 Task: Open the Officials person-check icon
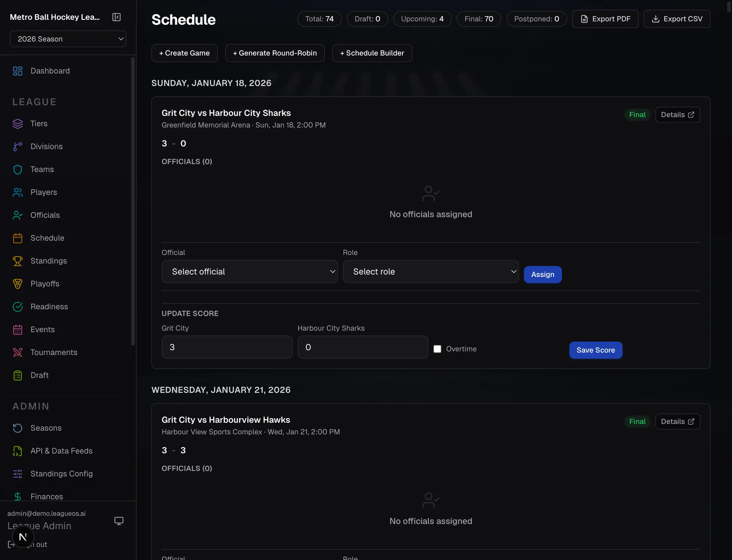tap(18, 215)
